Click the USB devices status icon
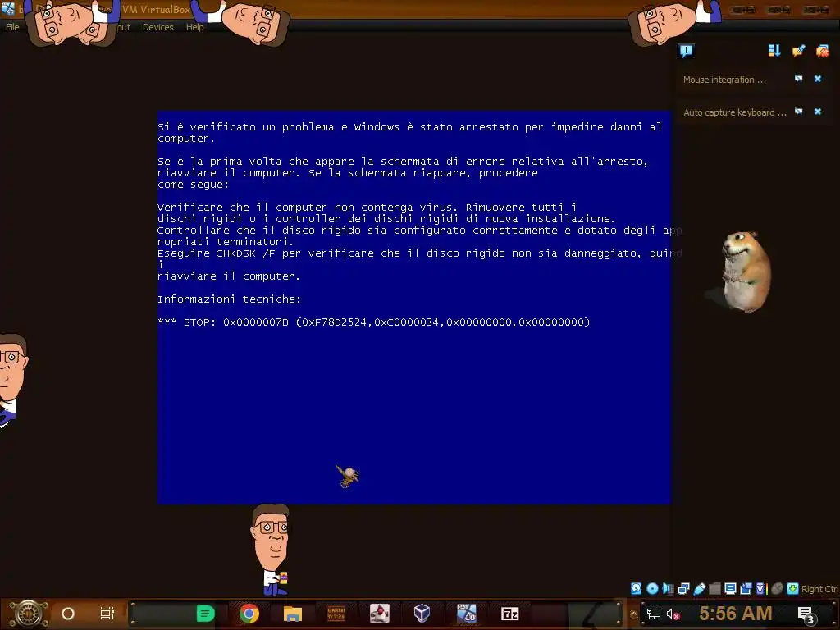 click(x=699, y=589)
